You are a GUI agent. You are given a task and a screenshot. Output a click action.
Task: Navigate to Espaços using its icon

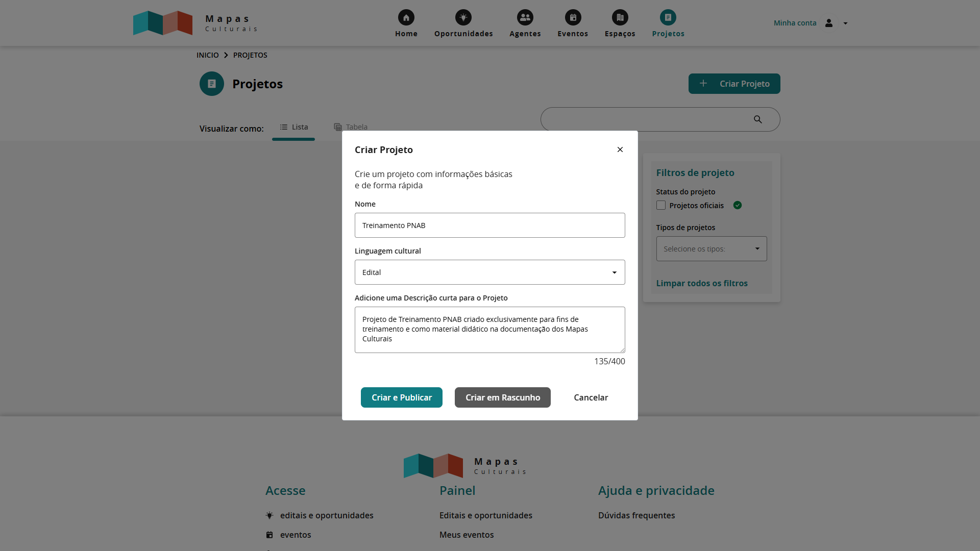click(x=620, y=17)
